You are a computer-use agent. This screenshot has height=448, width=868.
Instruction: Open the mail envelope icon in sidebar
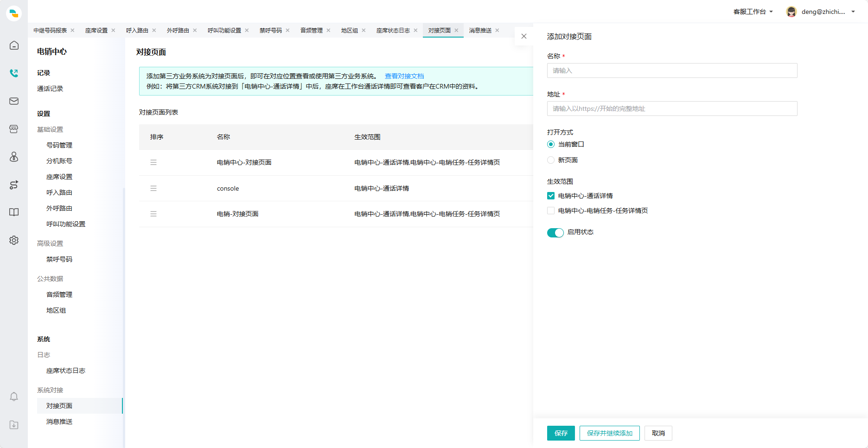pyautogui.click(x=14, y=101)
